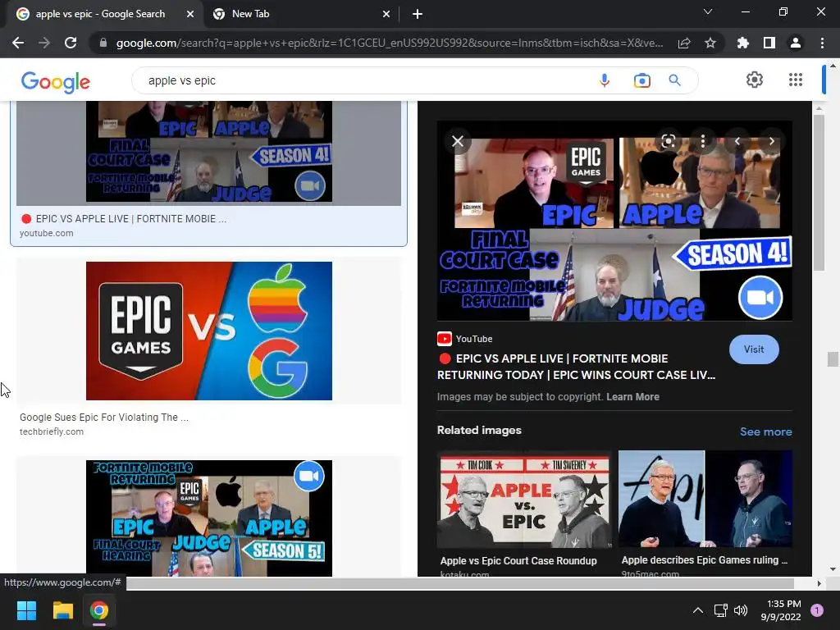This screenshot has height=630, width=840.
Task: Start voice search with microphone icon
Action: coord(605,80)
